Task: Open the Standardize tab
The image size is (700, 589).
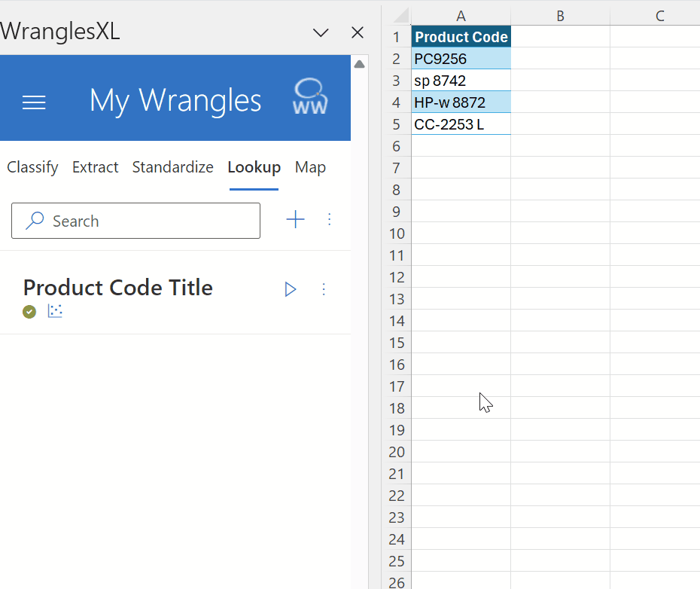Action: (173, 167)
